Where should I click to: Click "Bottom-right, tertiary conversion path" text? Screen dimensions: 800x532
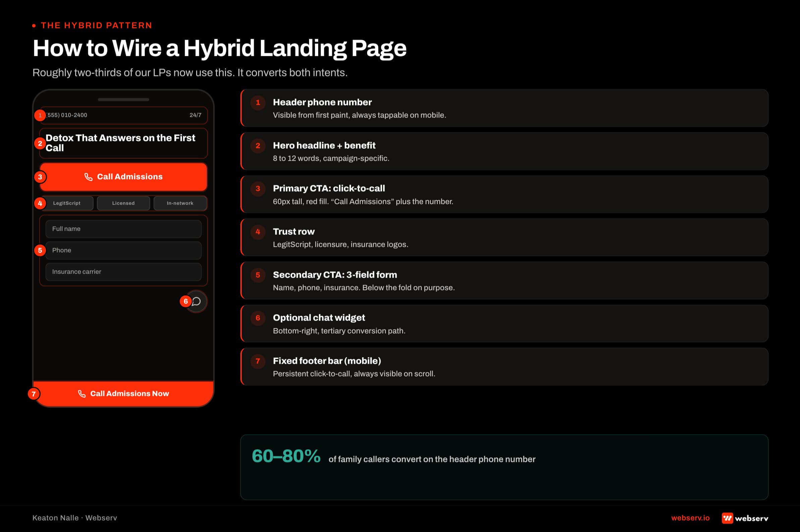339,330
